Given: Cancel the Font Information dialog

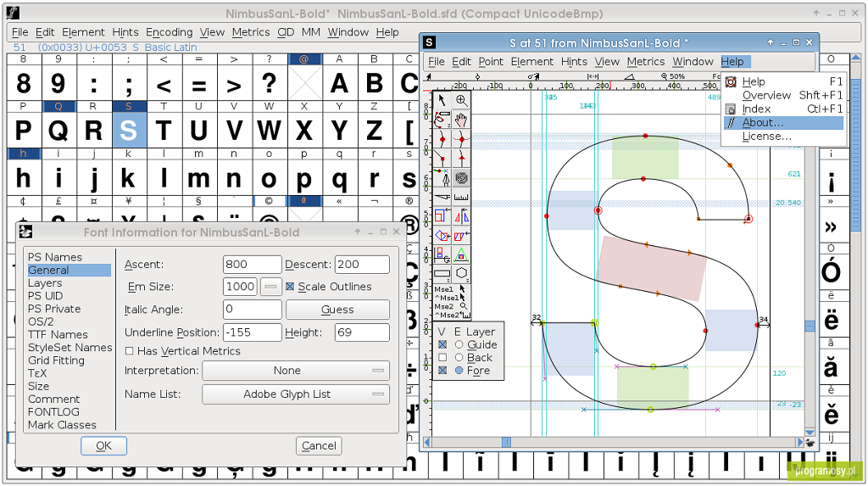Looking at the screenshot, I should (x=319, y=445).
